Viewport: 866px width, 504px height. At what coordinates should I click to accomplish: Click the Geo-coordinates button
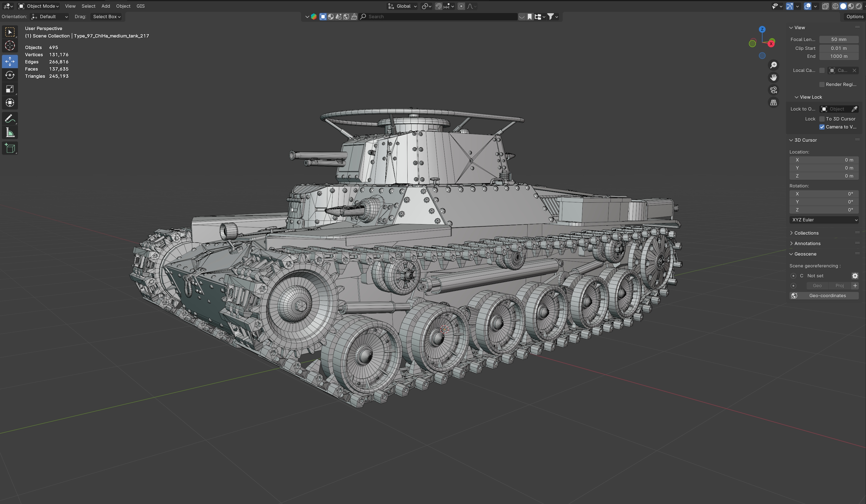pos(824,296)
